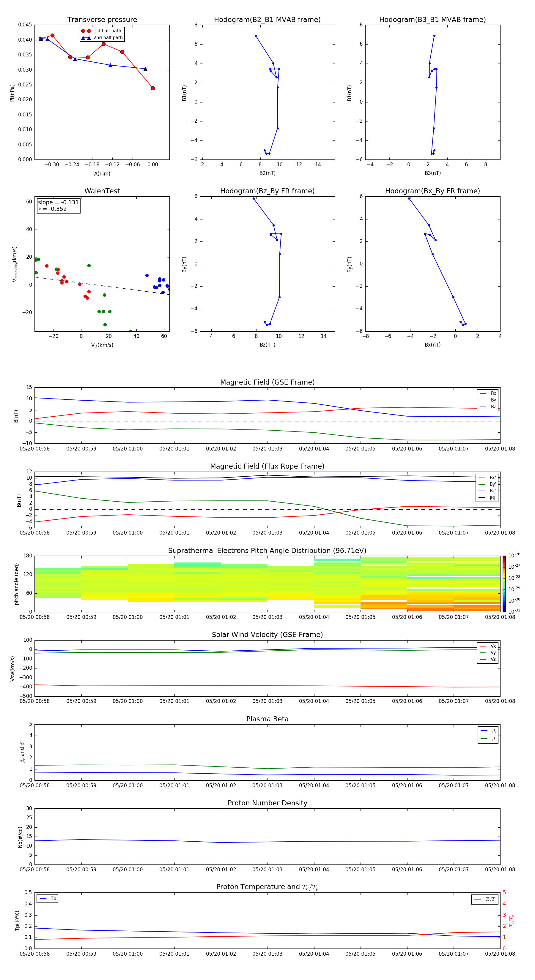
Task: Click the Bx' legend entry in Flux Rope panel
Action: tap(487, 478)
